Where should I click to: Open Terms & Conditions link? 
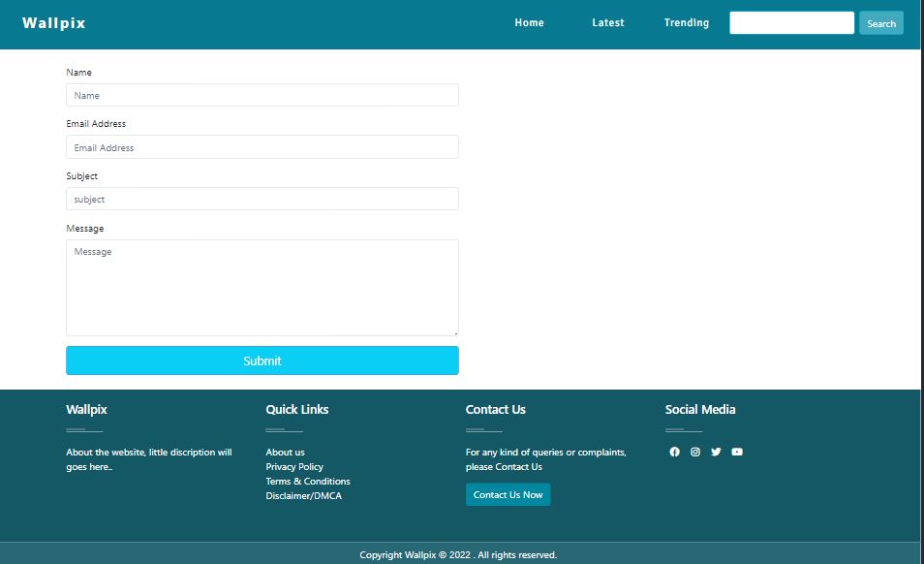point(308,482)
